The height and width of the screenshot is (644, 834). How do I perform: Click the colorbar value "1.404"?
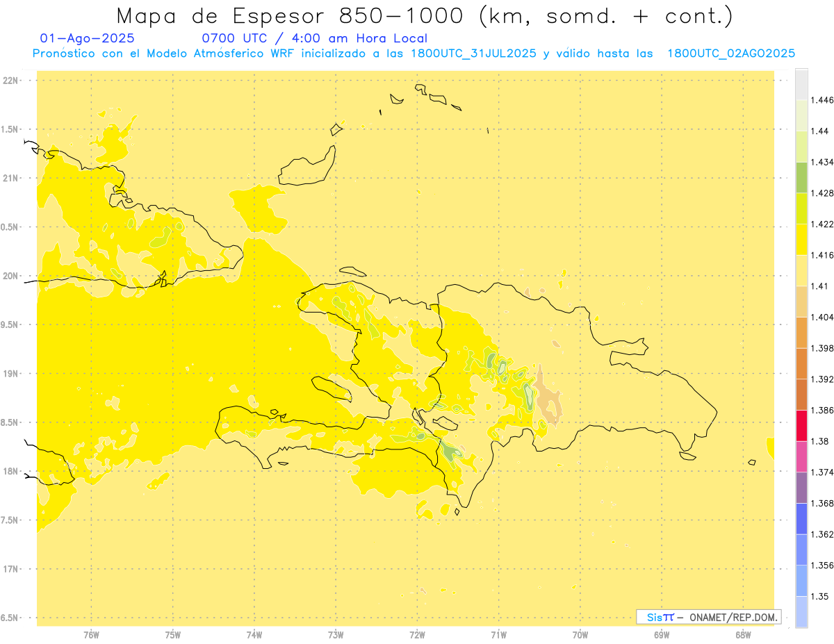(x=824, y=317)
